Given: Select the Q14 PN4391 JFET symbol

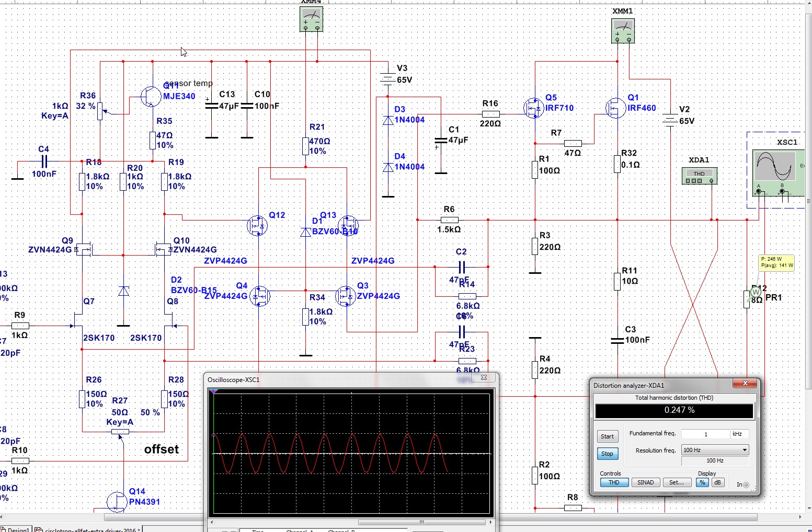Looking at the screenshot, I should (117, 502).
